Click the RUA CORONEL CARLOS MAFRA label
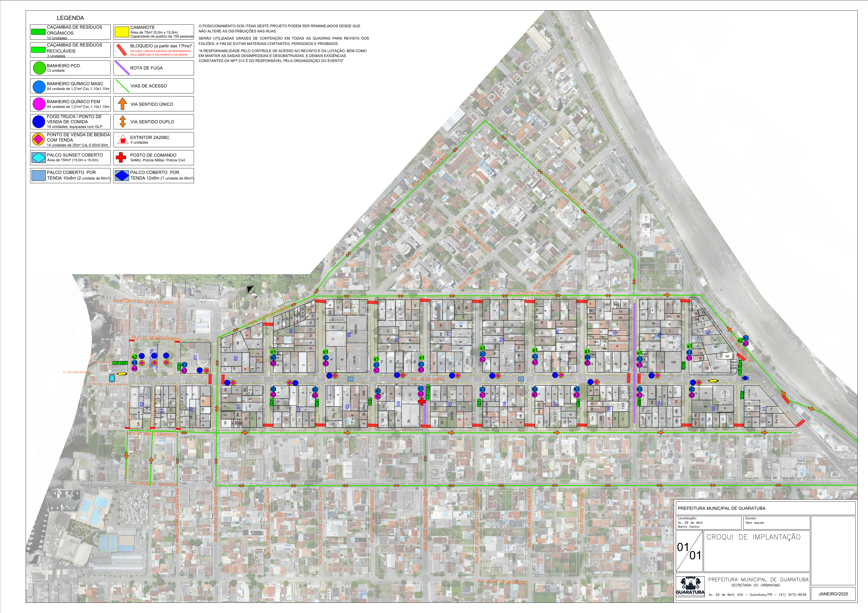 (x=268, y=522)
